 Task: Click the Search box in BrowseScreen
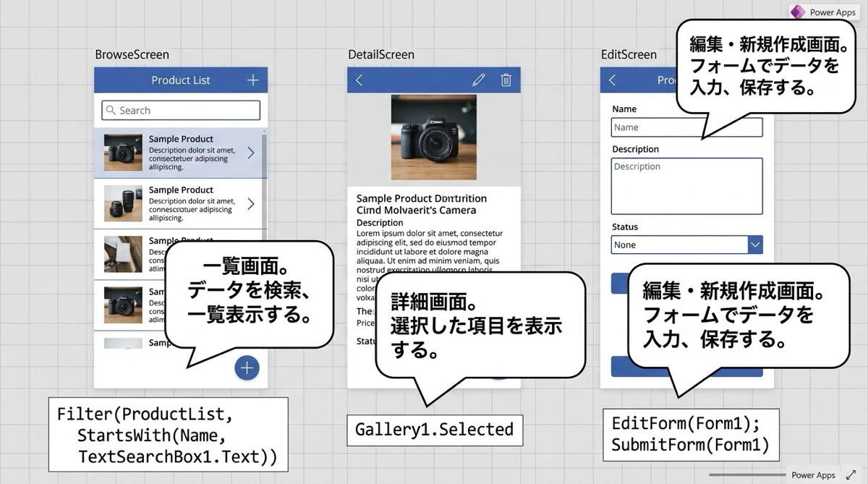181,111
